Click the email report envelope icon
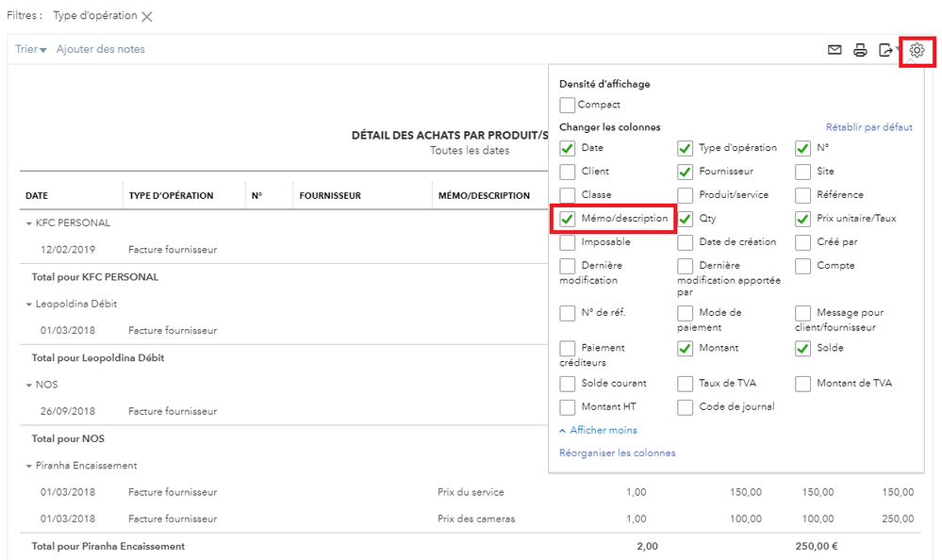Screen dimensions: 942x560 [x=835, y=50]
